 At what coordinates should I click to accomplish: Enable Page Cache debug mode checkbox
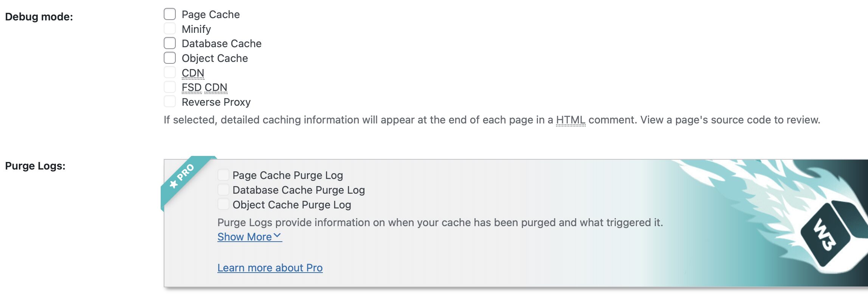pos(170,14)
